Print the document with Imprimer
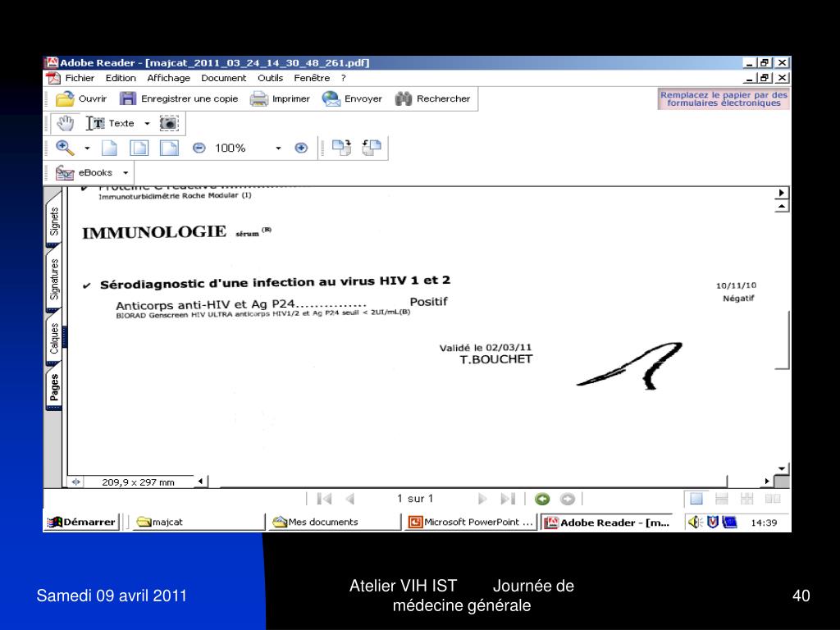 pyautogui.click(x=281, y=98)
